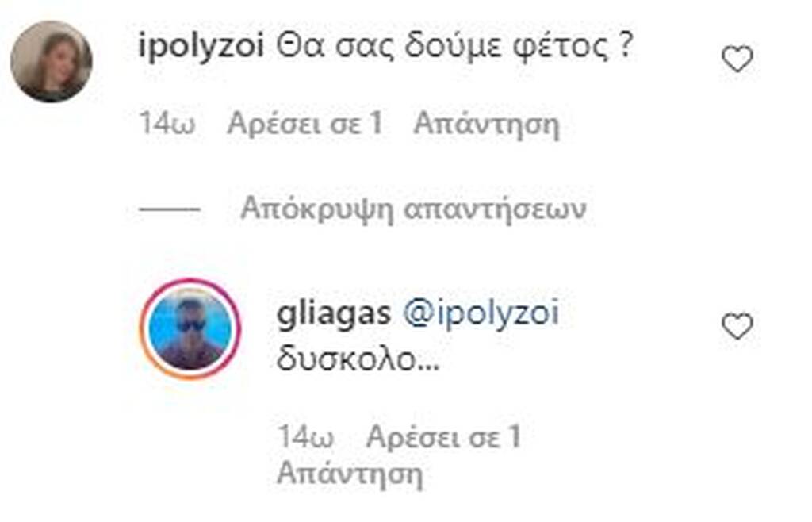Open Αρέσει σε 1 under gliagas's reply
The height and width of the screenshot is (522, 812).
click(x=443, y=438)
